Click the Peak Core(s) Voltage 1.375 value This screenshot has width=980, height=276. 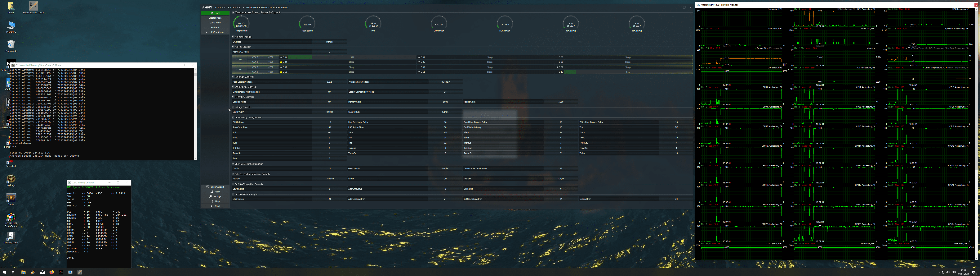coord(329,82)
